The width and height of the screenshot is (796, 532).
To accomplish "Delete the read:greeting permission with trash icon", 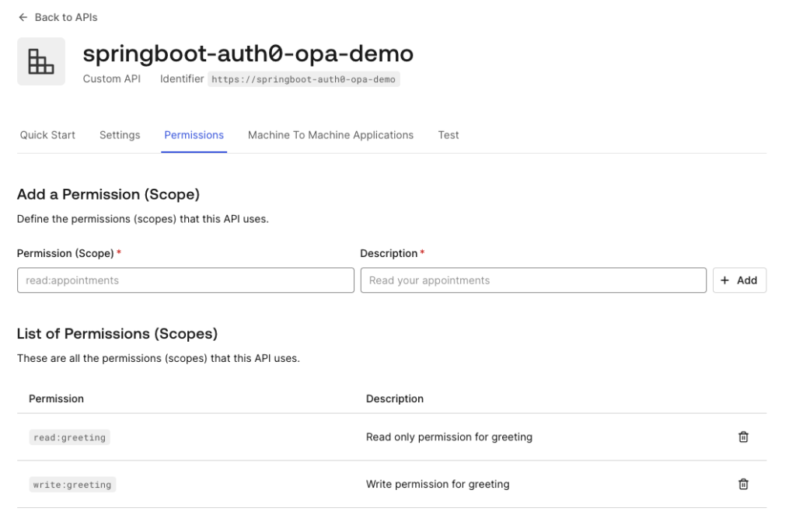I will point(743,437).
